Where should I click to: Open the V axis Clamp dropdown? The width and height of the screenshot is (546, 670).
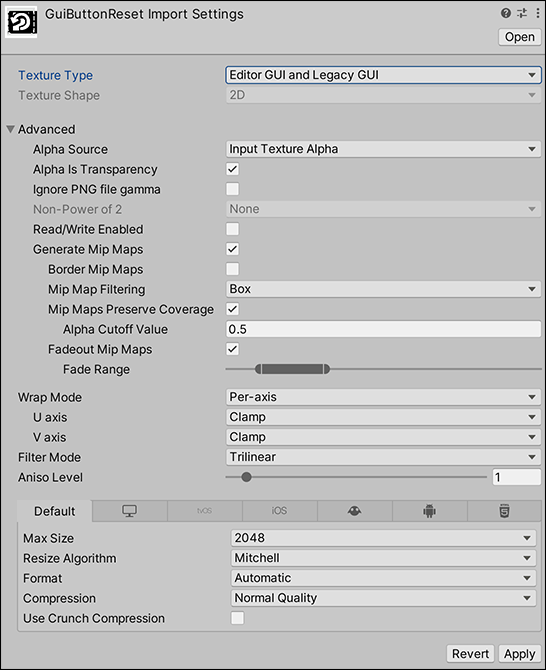pyautogui.click(x=383, y=437)
